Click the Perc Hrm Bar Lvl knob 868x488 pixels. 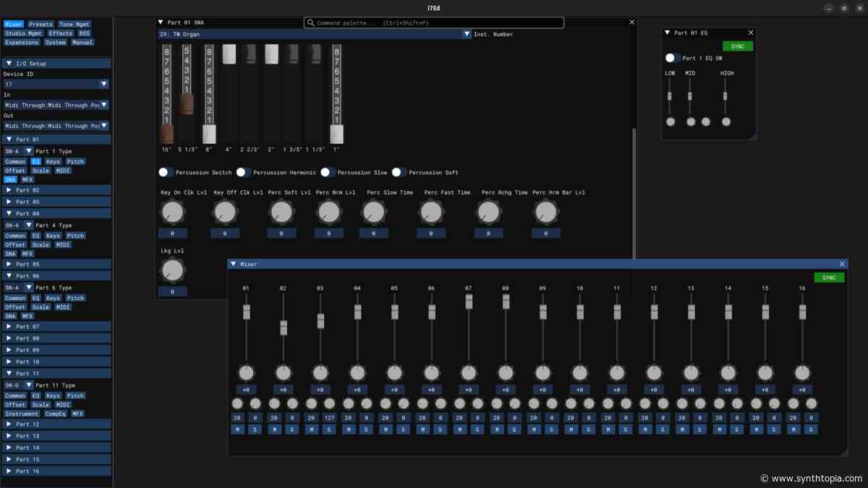(x=546, y=212)
